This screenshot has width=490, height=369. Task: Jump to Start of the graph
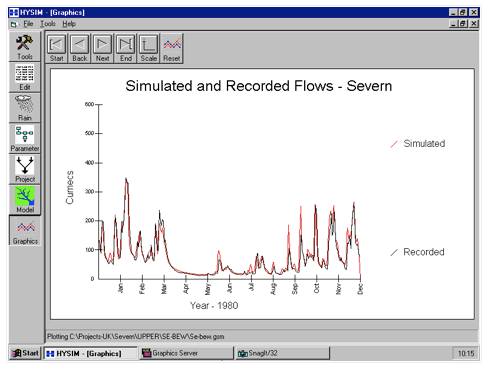(x=56, y=48)
